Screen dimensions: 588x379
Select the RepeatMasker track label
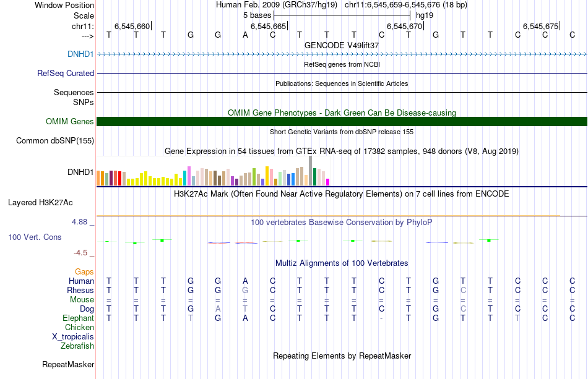pyautogui.click(x=68, y=364)
